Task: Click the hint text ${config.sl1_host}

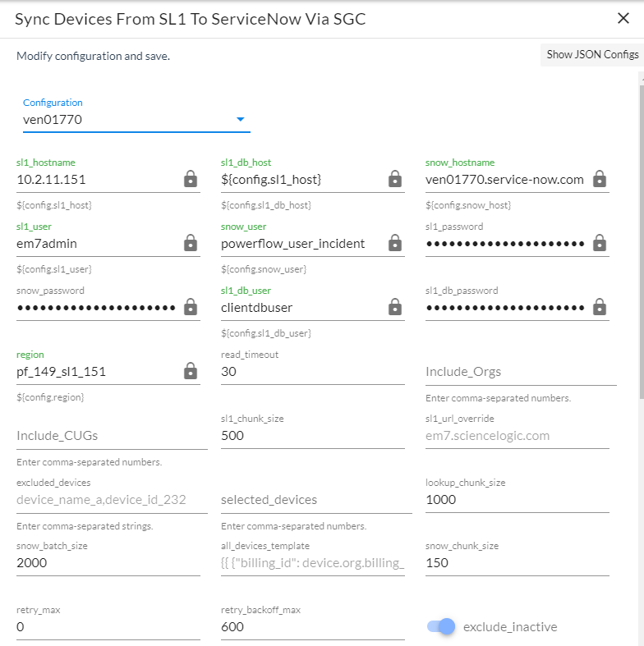Action: pyautogui.click(x=54, y=205)
